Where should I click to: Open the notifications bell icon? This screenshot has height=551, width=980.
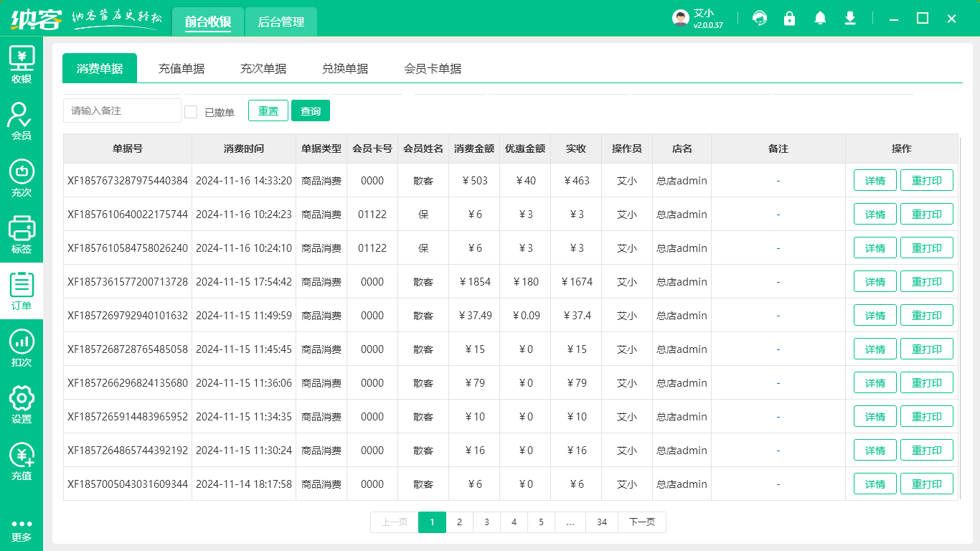point(820,19)
